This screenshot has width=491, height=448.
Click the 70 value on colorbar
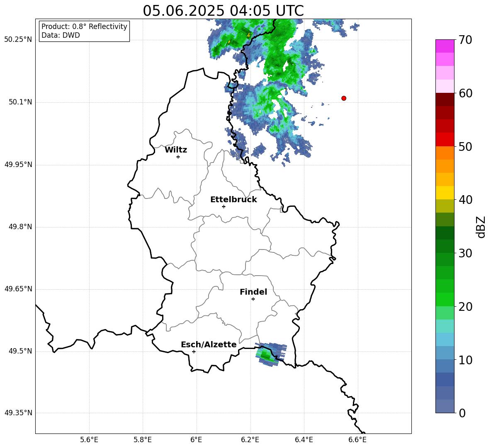click(x=465, y=40)
